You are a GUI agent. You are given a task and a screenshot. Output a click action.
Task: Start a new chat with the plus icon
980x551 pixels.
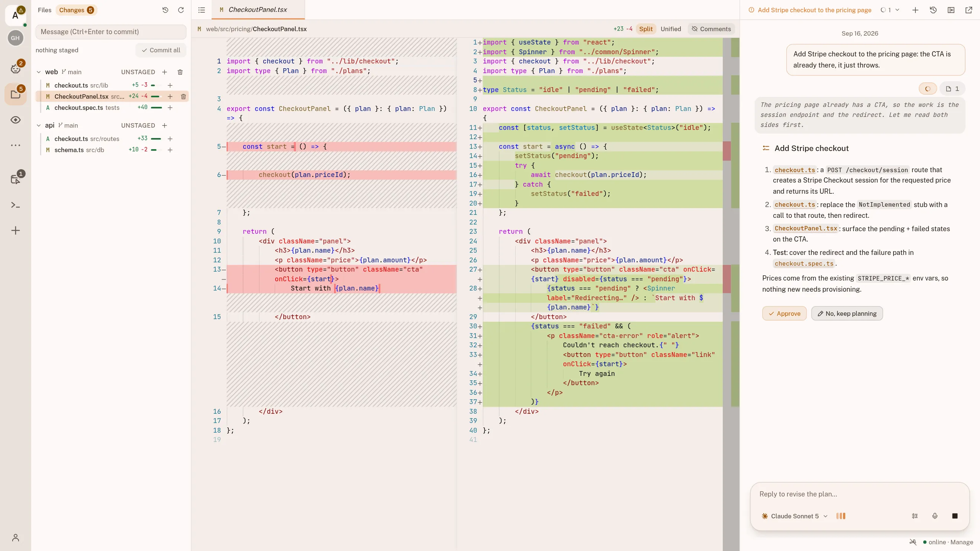(x=915, y=10)
